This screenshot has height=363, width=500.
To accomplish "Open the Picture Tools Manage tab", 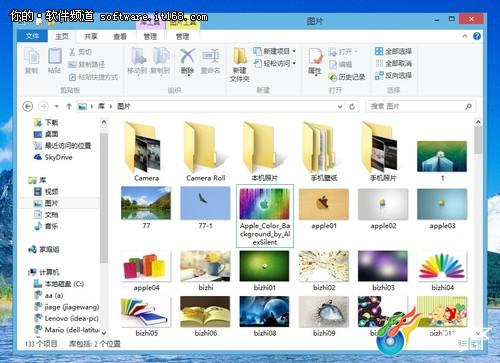I will (182, 36).
